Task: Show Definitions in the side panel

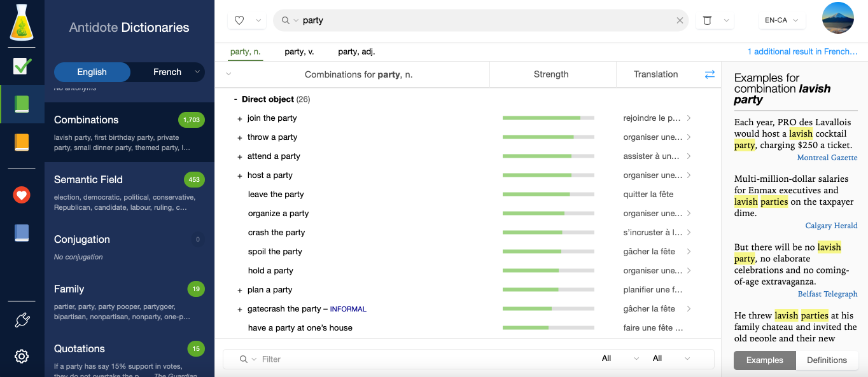Action: coord(827,360)
